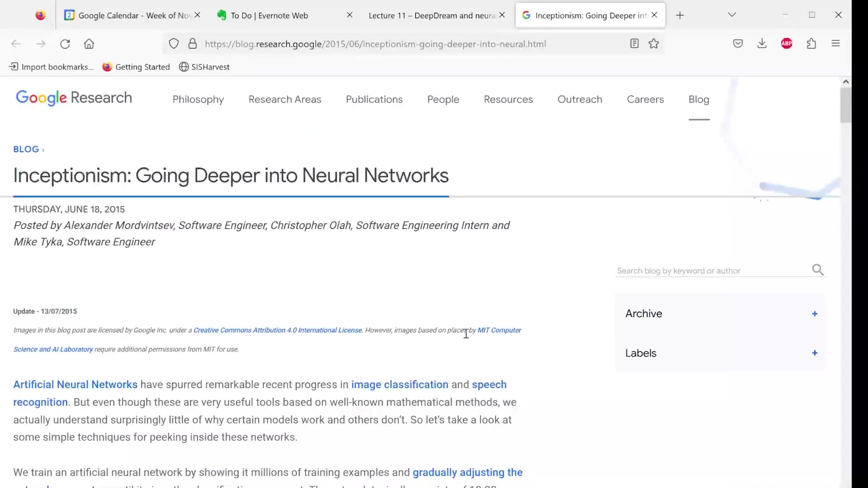Open the Extensions puzzle icon
This screenshot has height=488, width=868.
tap(811, 44)
